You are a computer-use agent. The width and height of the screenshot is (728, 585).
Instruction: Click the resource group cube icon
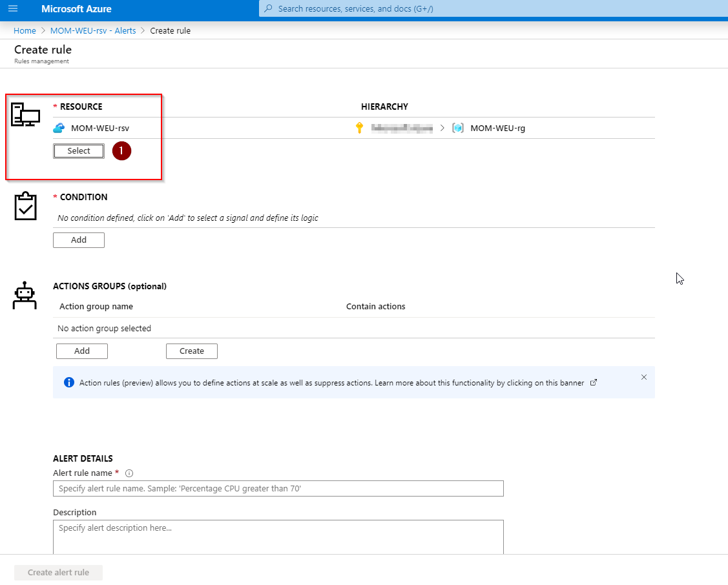[x=458, y=128]
